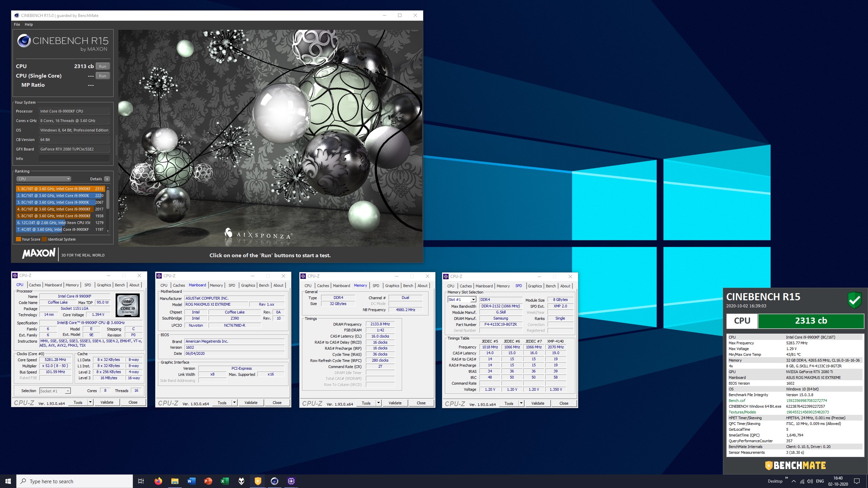Open PowerPoint from the taskbar

[x=208, y=481]
